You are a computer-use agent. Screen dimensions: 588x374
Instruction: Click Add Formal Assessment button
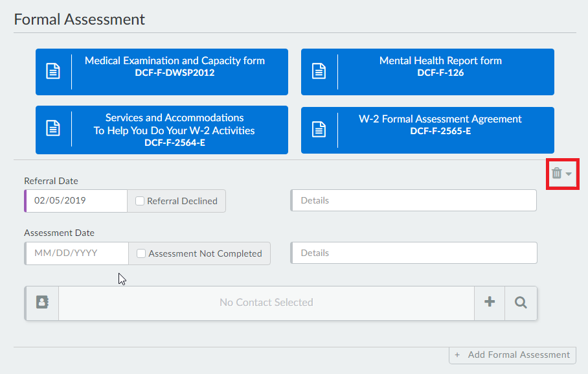(x=512, y=355)
